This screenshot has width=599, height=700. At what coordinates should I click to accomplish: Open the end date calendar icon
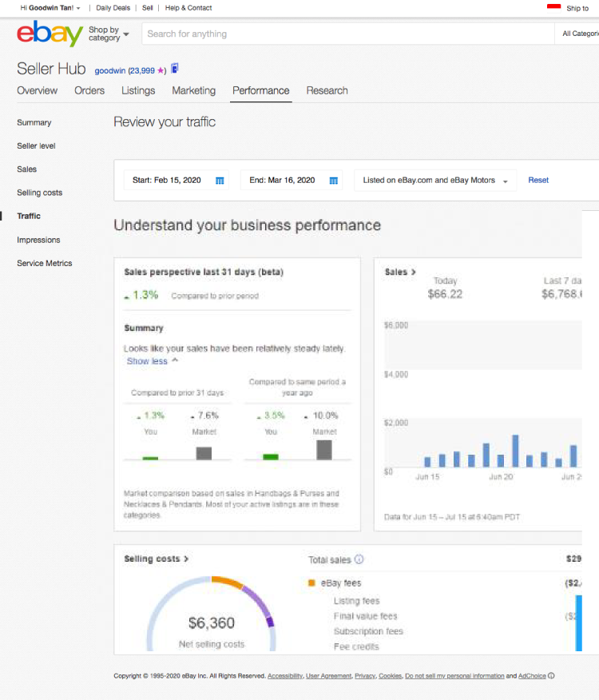click(x=333, y=181)
